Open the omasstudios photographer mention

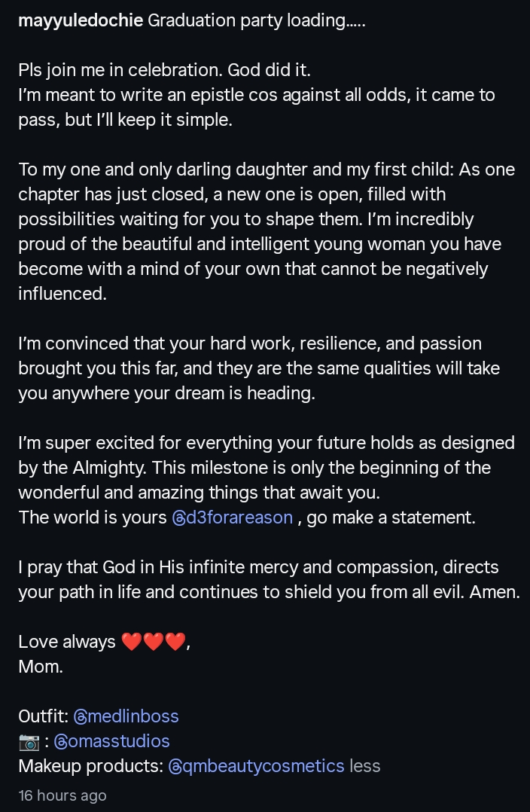tap(120, 741)
